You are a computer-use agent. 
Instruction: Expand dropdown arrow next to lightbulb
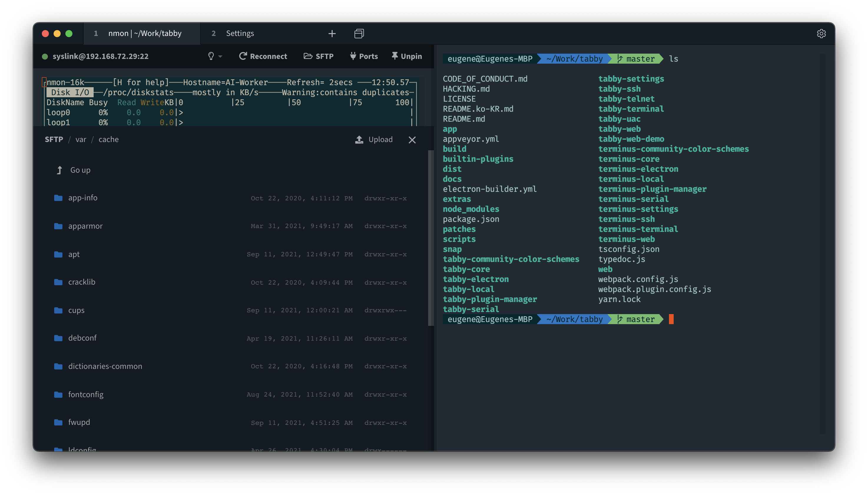(220, 57)
